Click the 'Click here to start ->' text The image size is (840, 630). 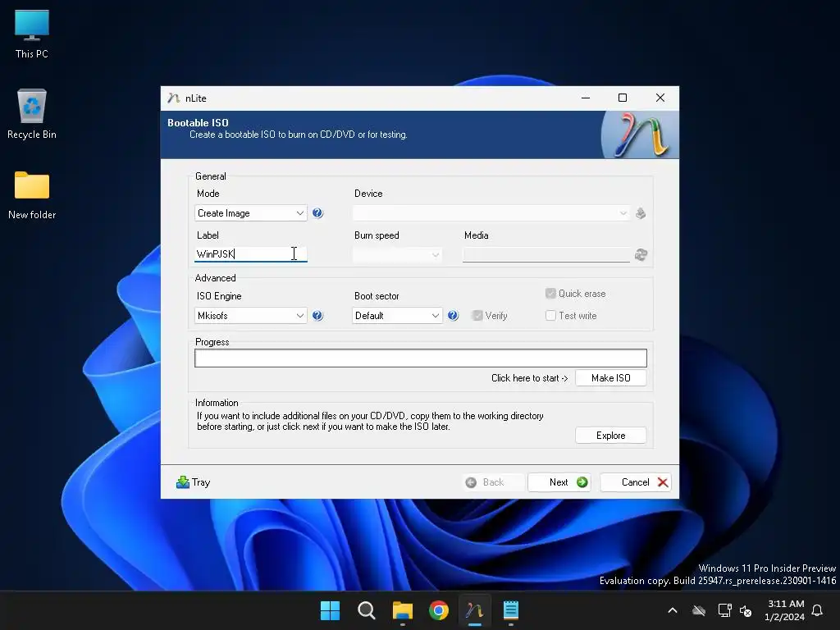[529, 378]
